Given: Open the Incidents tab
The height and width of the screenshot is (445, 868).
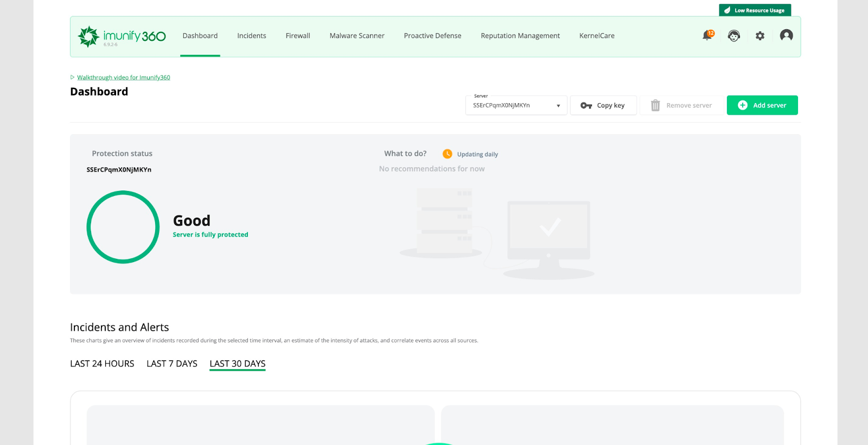Looking at the screenshot, I should [252, 36].
